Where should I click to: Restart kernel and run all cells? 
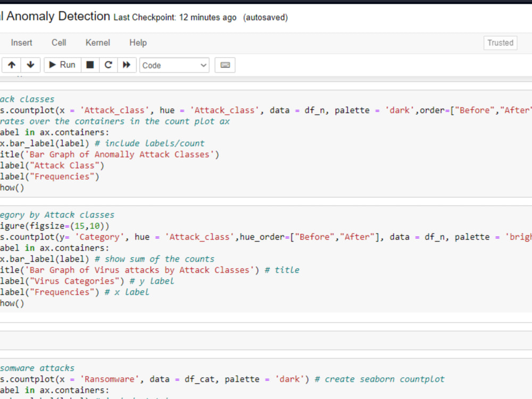click(127, 64)
